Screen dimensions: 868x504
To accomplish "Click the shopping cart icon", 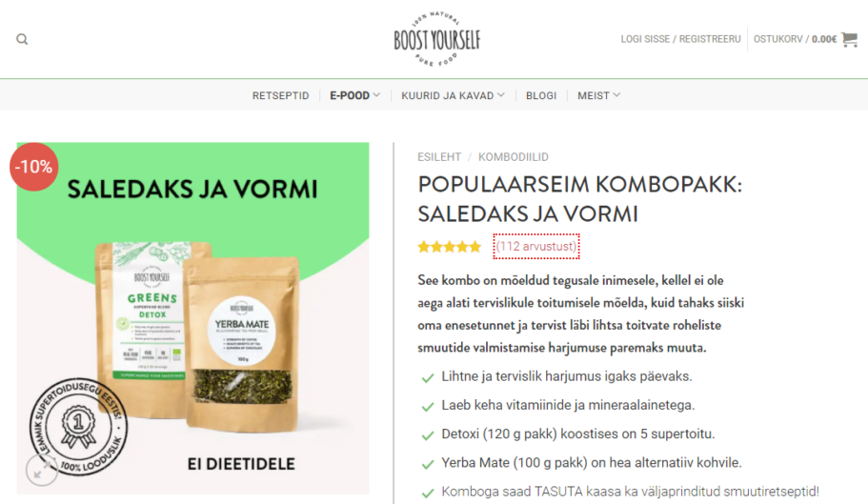I will coord(849,39).
